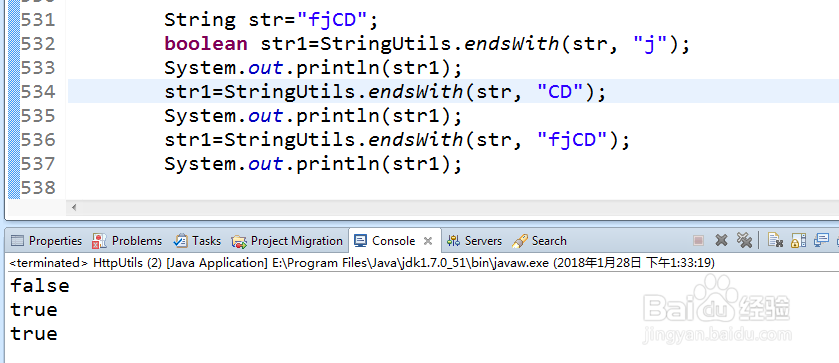Remove the launch with single X icon

coord(721,241)
